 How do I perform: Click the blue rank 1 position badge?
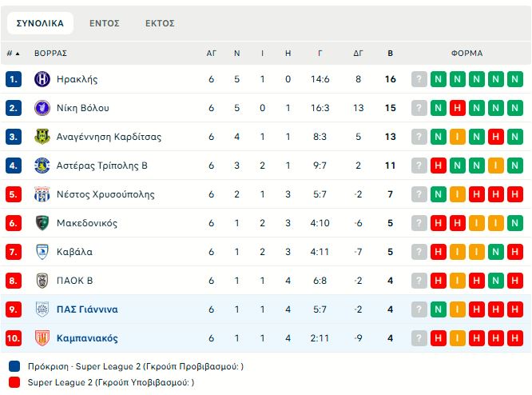14,79
